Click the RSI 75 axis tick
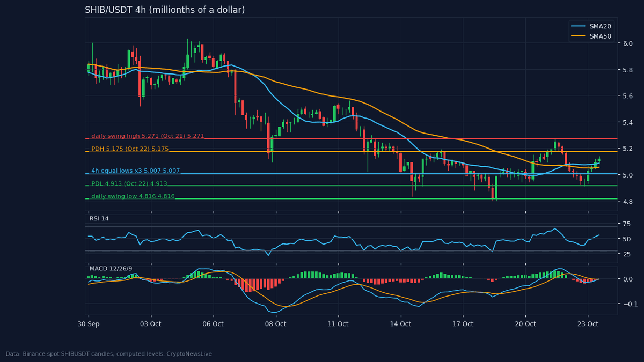The width and height of the screenshot is (644, 362). coord(626,224)
